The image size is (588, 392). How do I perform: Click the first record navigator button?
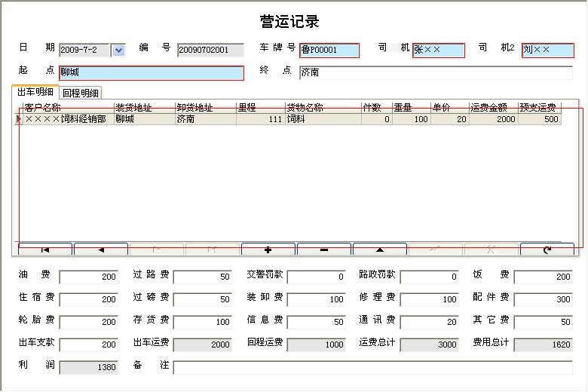[x=45, y=249]
